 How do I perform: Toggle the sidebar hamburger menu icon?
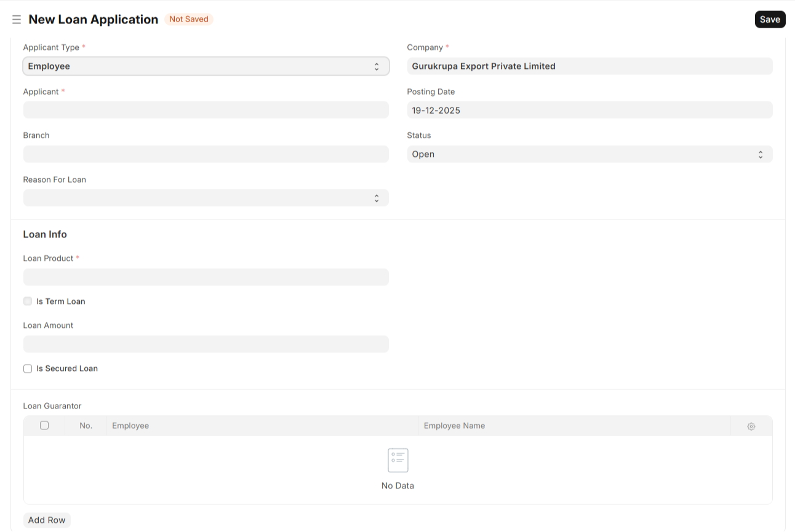coord(17,20)
